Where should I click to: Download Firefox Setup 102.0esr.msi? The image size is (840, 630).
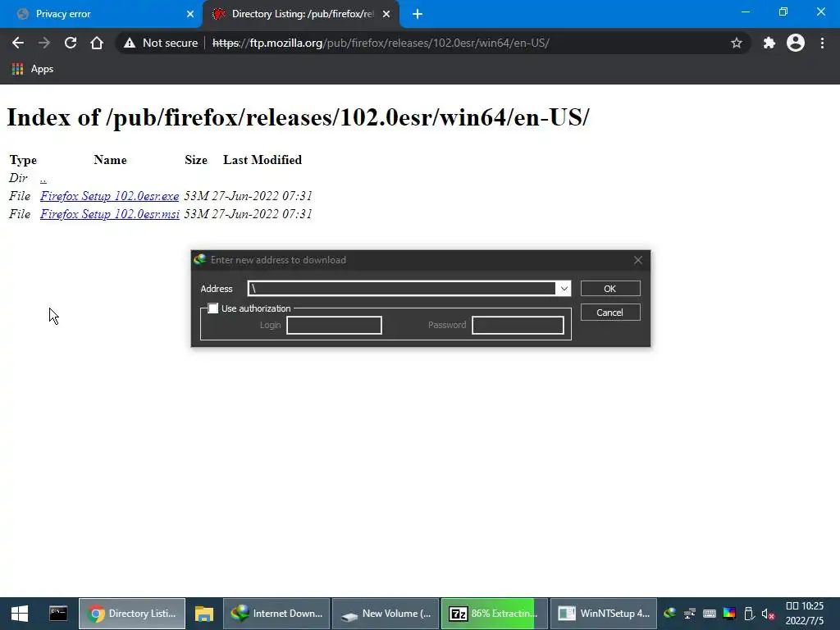click(110, 214)
